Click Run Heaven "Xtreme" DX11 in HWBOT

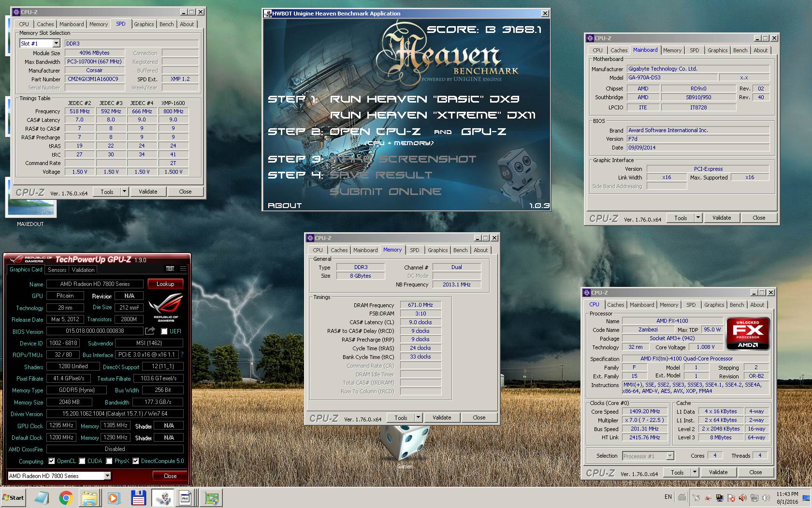(x=433, y=115)
